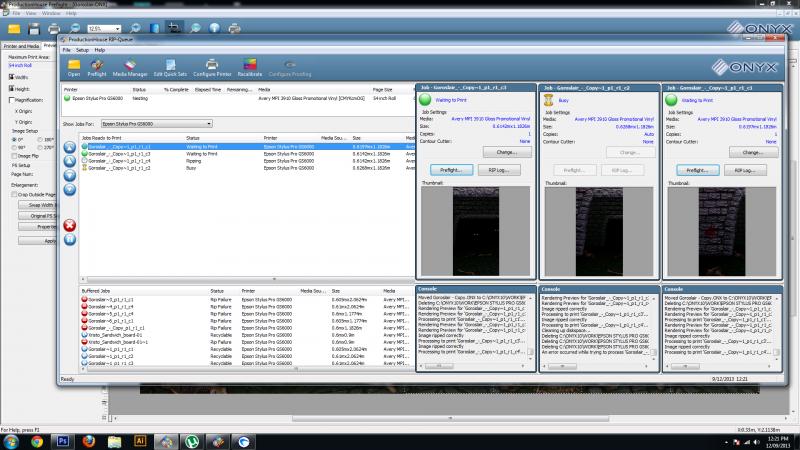This screenshot has width=800, height=450.
Task: Click the thumbnail in the middle Busy job panel
Action: click(598, 232)
